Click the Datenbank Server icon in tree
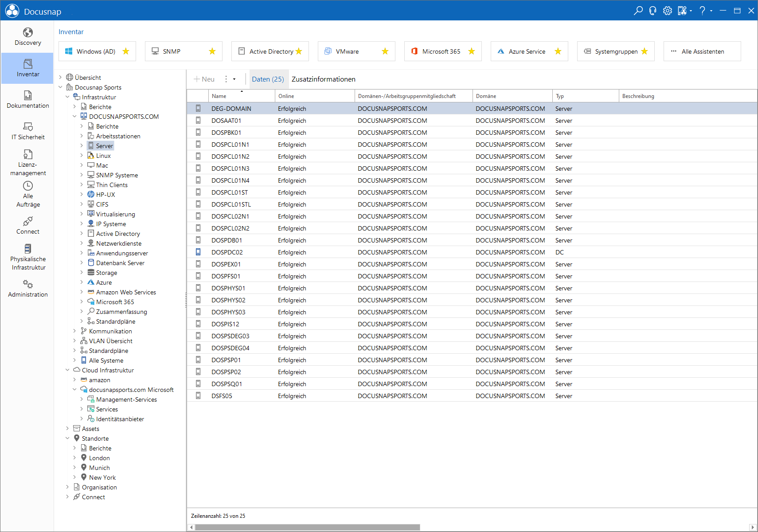The height and width of the screenshot is (532, 758). click(91, 263)
